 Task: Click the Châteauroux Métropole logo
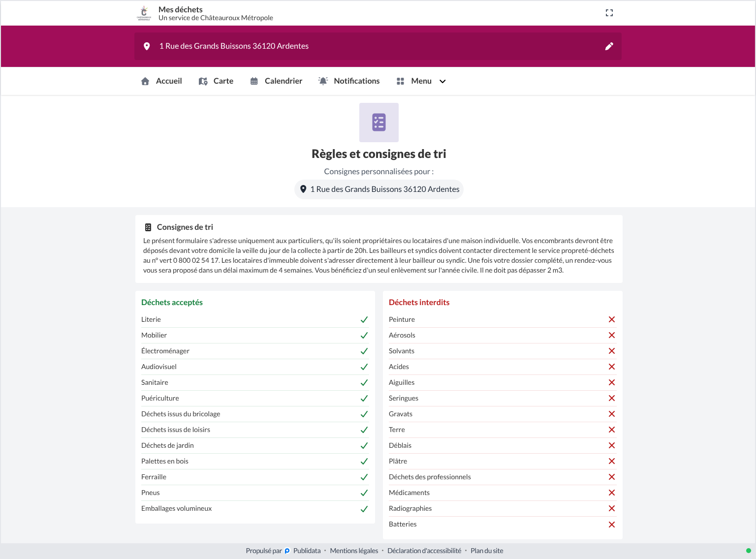[x=144, y=13]
